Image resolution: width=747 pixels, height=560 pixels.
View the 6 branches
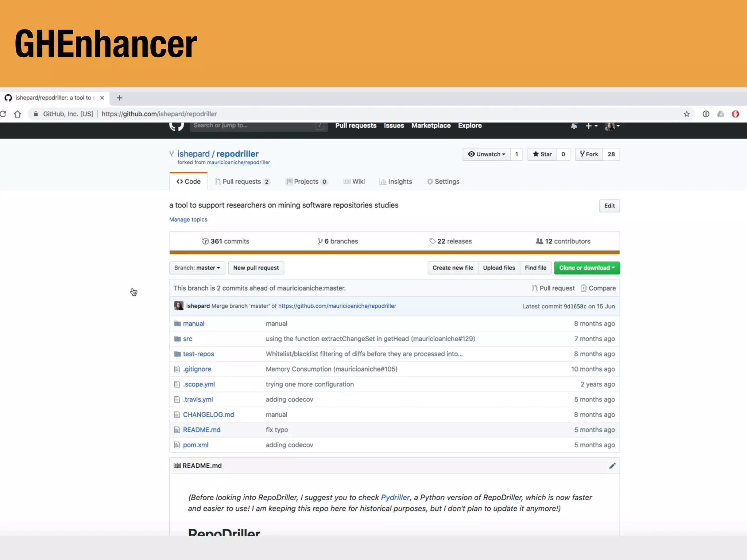click(338, 241)
